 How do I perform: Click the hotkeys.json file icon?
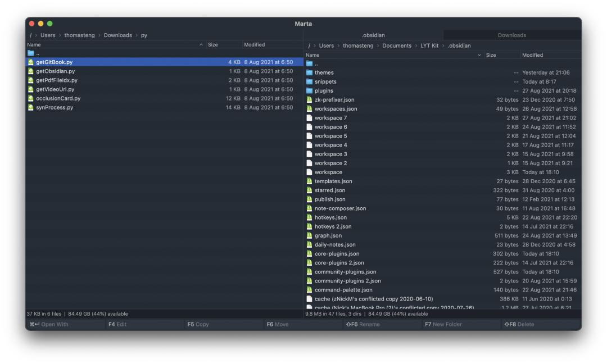(x=309, y=217)
